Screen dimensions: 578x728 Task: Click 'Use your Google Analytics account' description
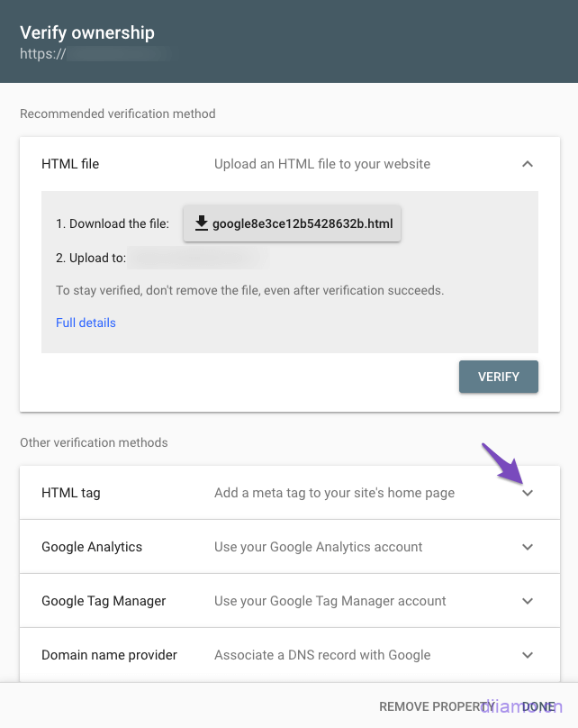318,547
